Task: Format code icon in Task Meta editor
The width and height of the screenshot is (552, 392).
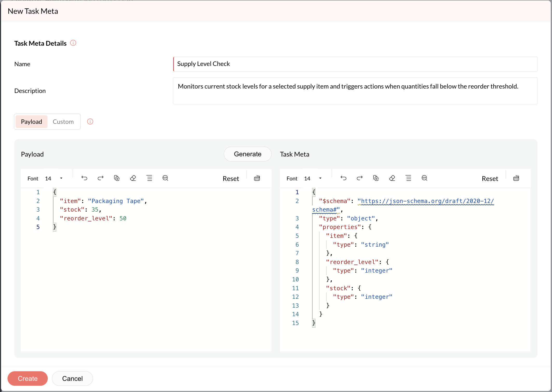Action: coord(408,178)
